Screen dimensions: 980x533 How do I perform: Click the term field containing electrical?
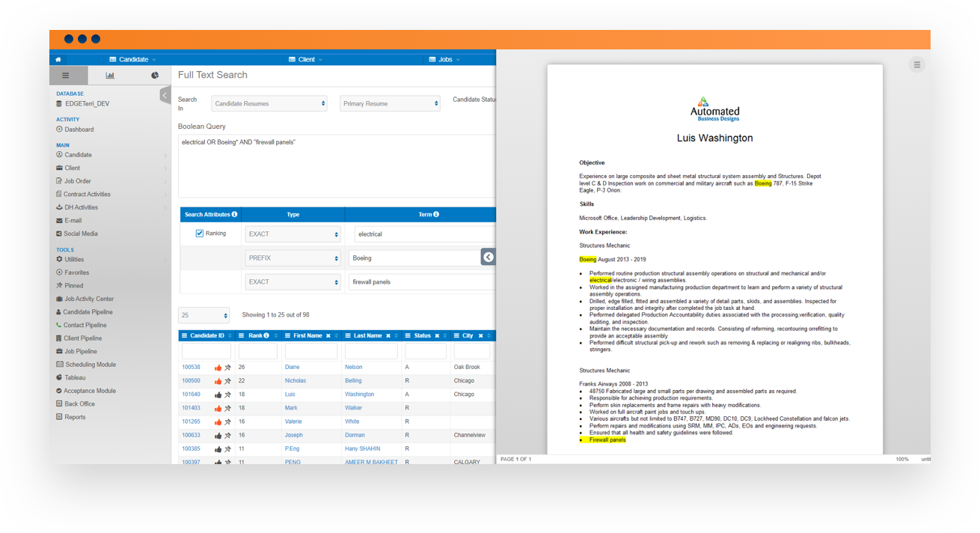pos(424,234)
